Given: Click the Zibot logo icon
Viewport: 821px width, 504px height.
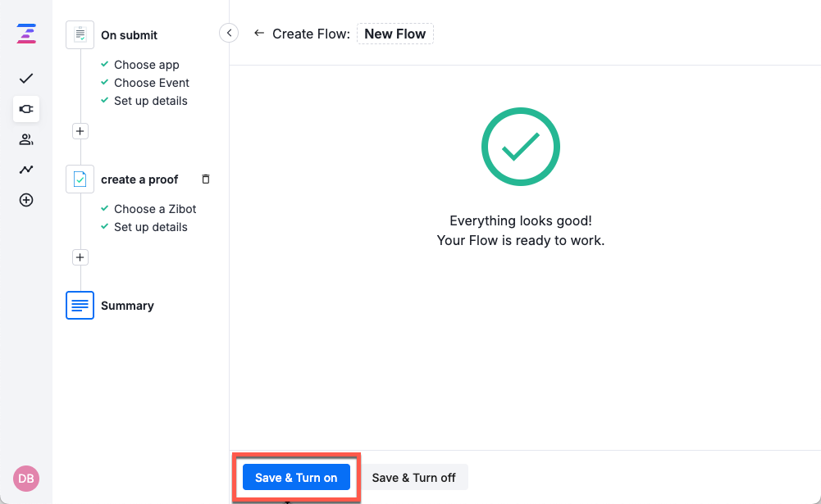Looking at the screenshot, I should pyautogui.click(x=26, y=34).
